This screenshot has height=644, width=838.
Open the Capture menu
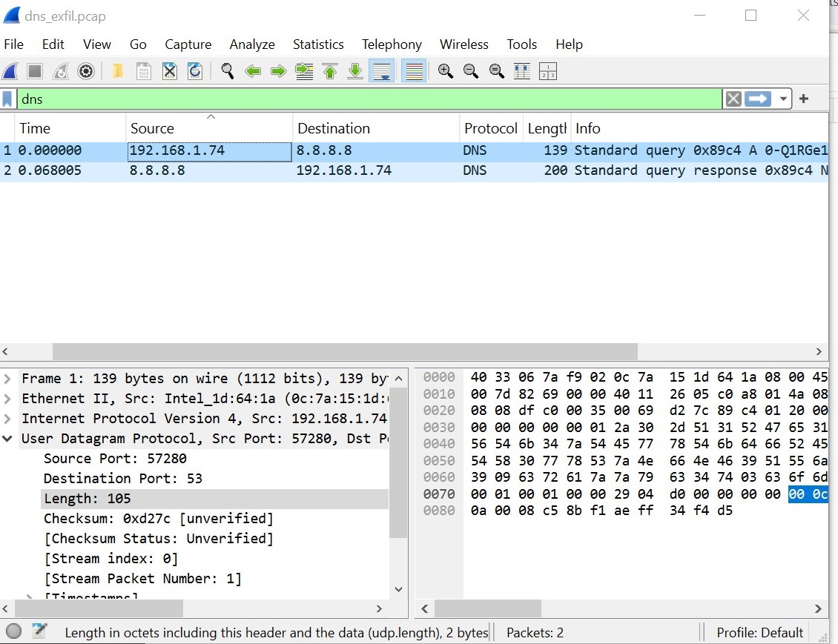[188, 44]
